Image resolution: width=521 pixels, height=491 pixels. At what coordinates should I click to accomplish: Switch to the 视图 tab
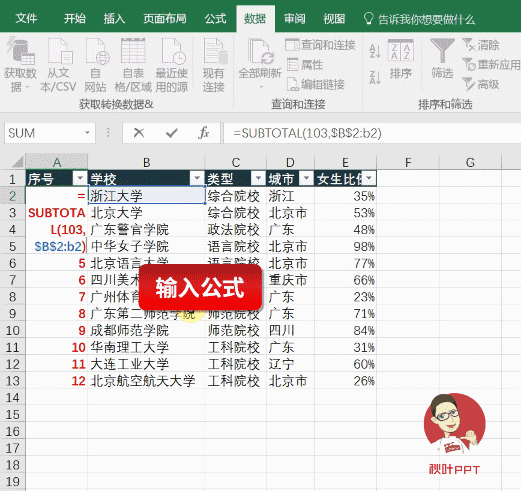tap(334, 19)
